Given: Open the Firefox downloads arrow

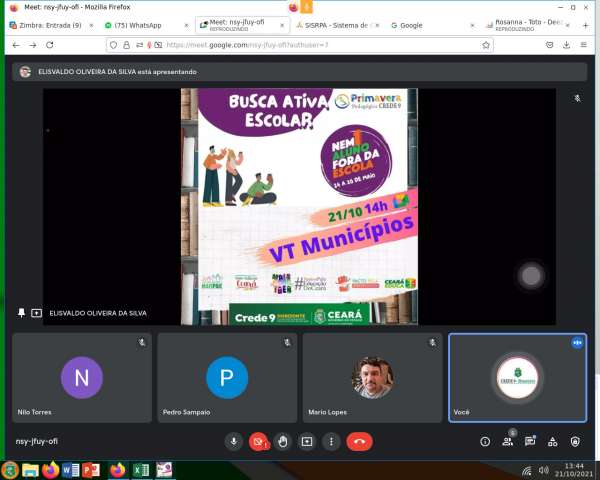Looking at the screenshot, I should (566, 45).
